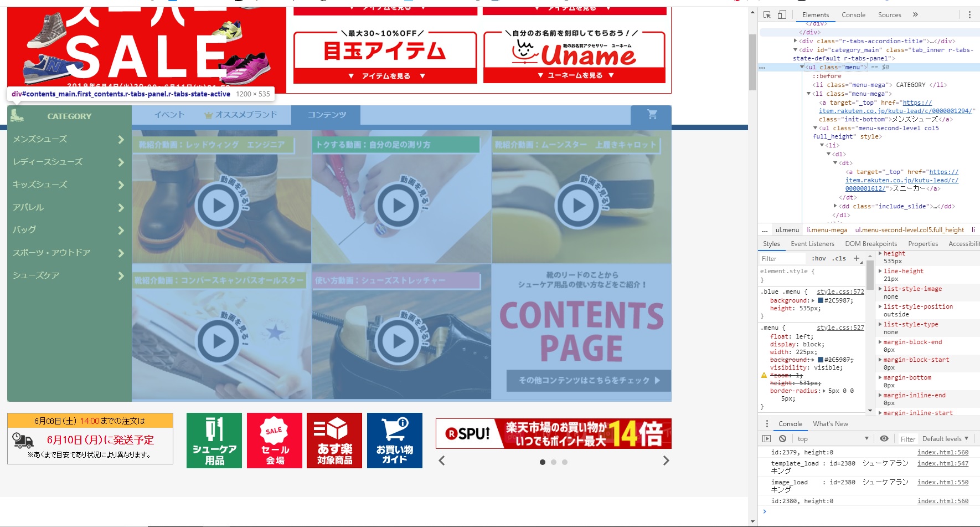Open the console live expression eye icon
Viewport: 980px width, 527px height.
[884, 439]
